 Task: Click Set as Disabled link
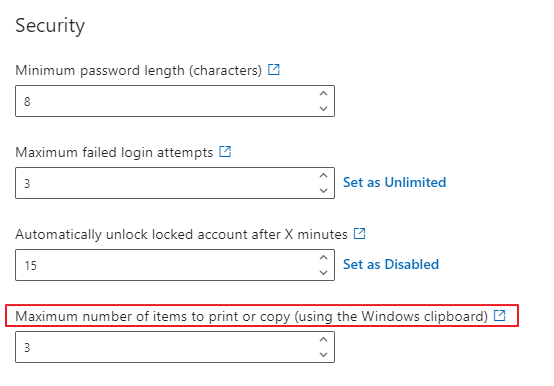point(391,264)
